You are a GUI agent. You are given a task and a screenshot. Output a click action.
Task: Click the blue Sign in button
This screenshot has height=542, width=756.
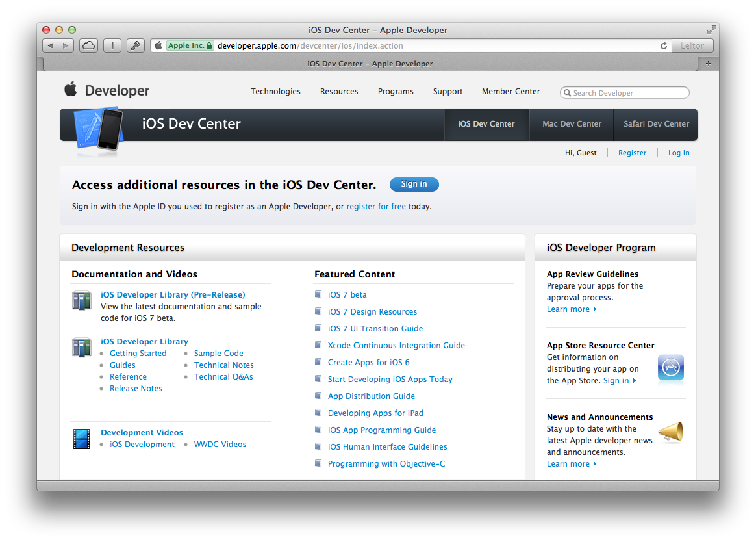[414, 185]
